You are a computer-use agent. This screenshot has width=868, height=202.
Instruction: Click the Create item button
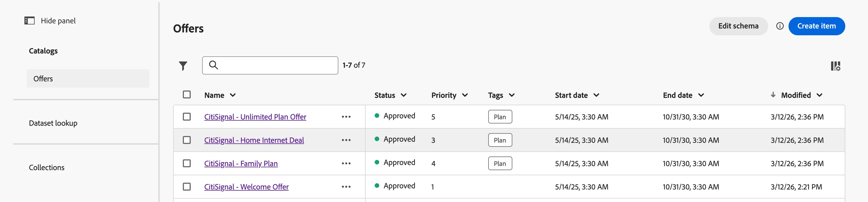816,26
